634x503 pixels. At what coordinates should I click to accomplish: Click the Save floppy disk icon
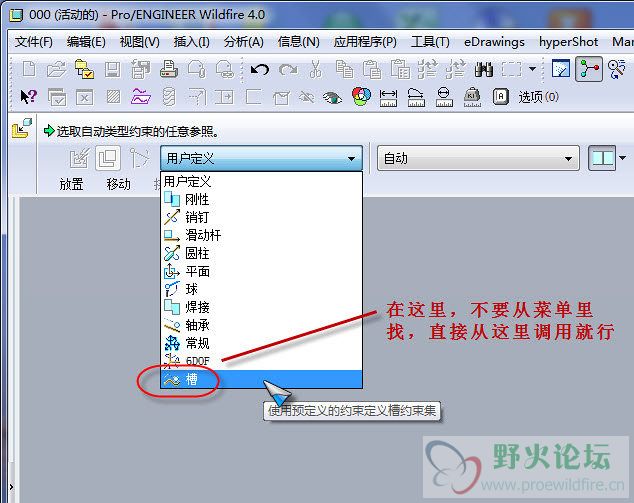(x=112, y=69)
